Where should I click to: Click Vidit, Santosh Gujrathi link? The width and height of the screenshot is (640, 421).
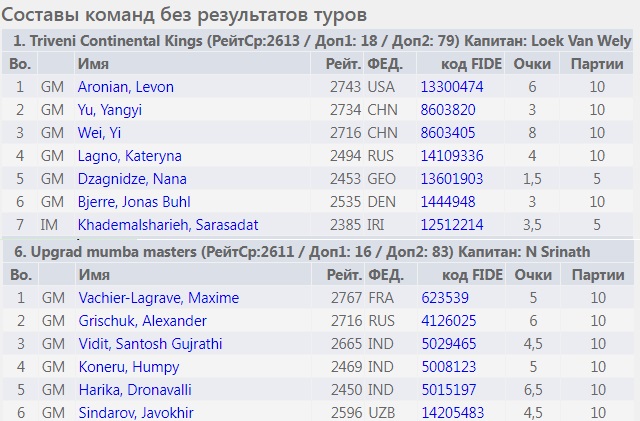tap(150, 344)
